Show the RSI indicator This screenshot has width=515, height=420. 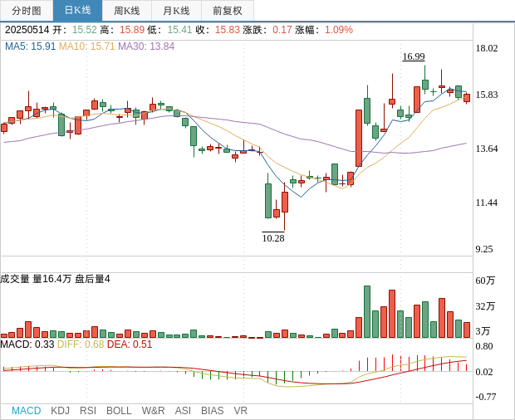(88, 411)
